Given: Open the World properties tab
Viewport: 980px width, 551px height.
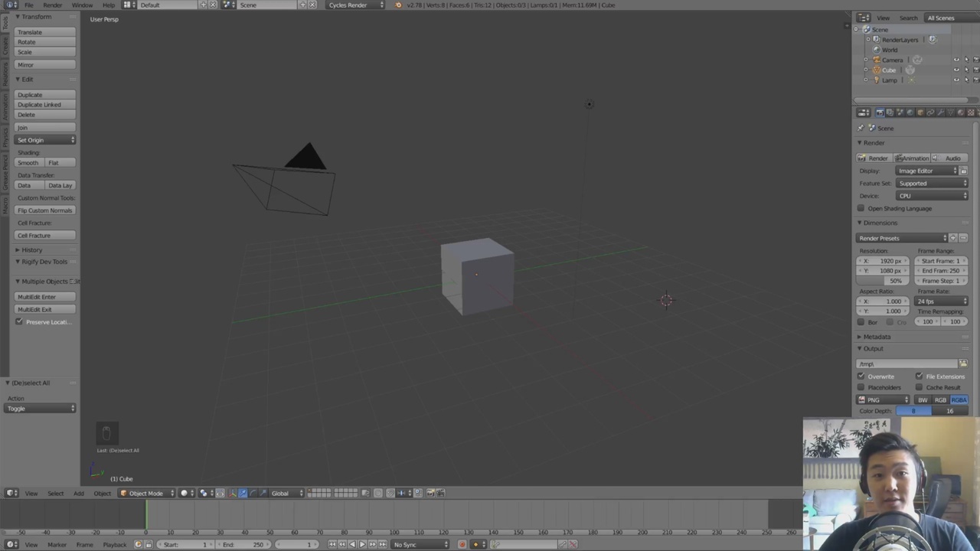Looking at the screenshot, I should pyautogui.click(x=910, y=112).
